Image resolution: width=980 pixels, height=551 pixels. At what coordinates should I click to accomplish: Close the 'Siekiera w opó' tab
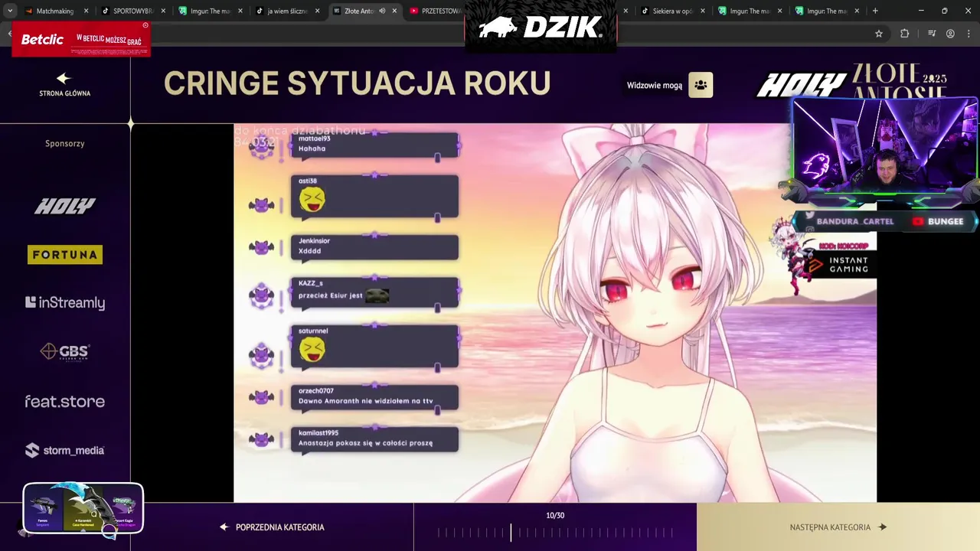pos(703,11)
